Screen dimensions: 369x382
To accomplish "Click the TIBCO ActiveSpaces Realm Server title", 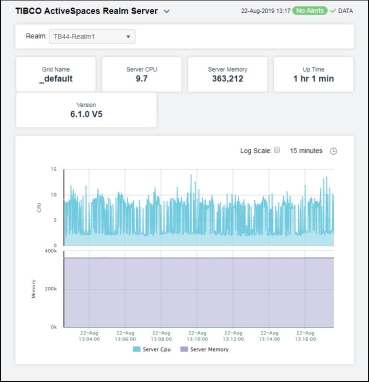I will 87,11.
